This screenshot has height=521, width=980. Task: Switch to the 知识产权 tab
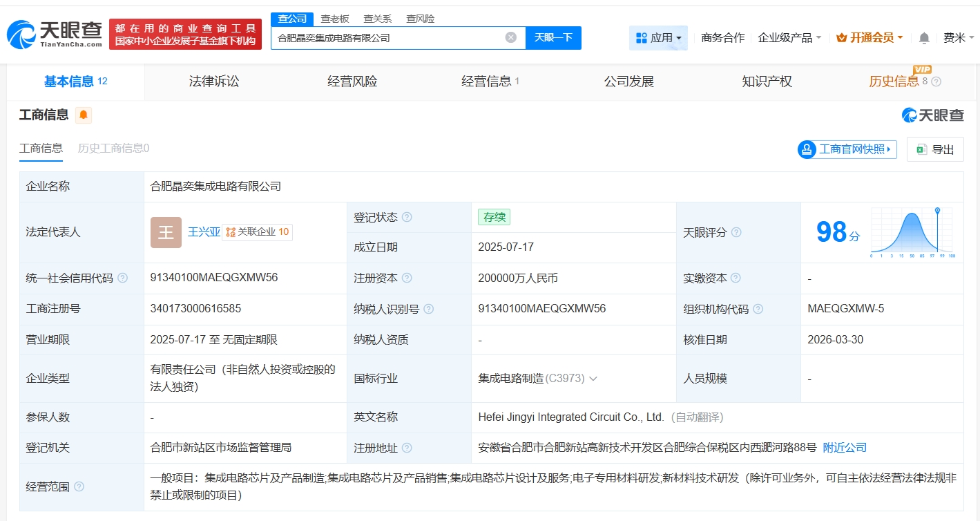767,82
